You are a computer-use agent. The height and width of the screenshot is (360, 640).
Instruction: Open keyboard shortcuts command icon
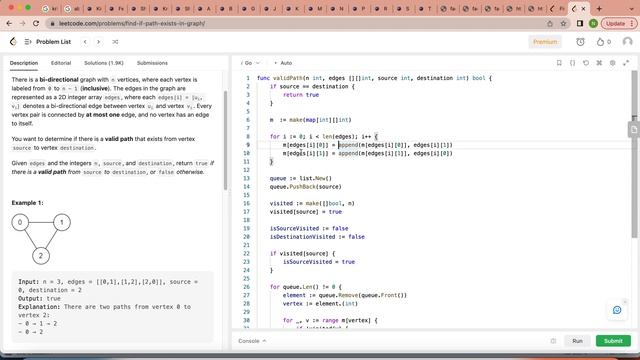(x=599, y=63)
